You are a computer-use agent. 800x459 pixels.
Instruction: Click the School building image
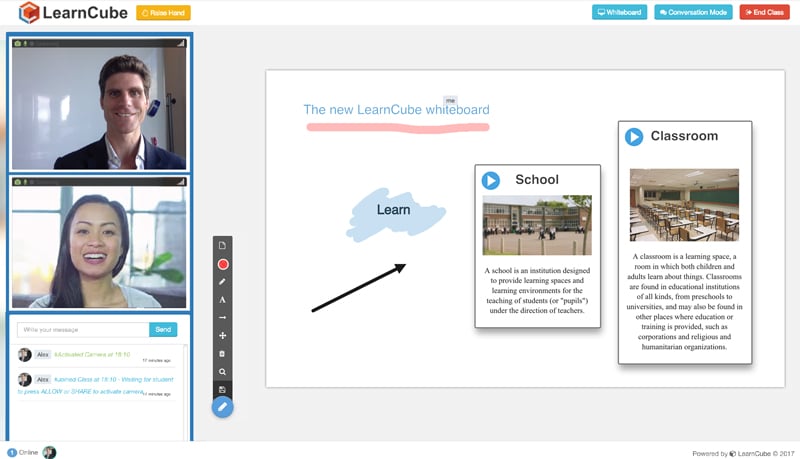(x=537, y=225)
